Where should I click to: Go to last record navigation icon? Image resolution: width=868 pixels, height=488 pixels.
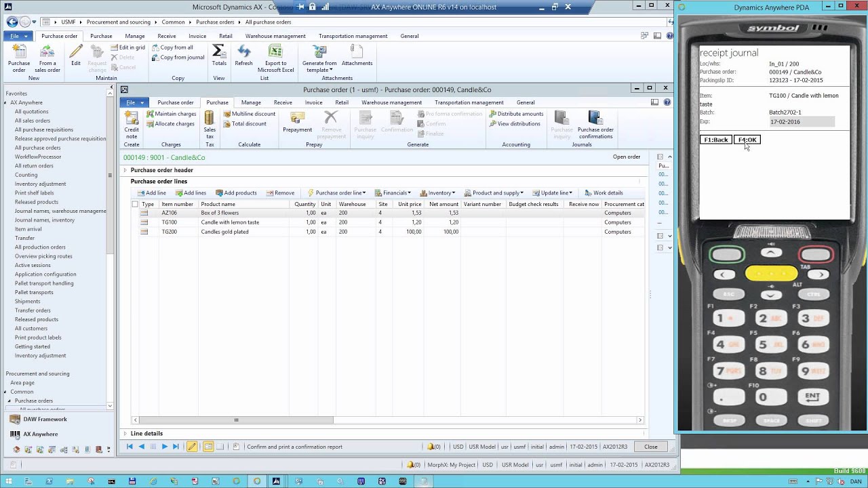click(x=176, y=447)
